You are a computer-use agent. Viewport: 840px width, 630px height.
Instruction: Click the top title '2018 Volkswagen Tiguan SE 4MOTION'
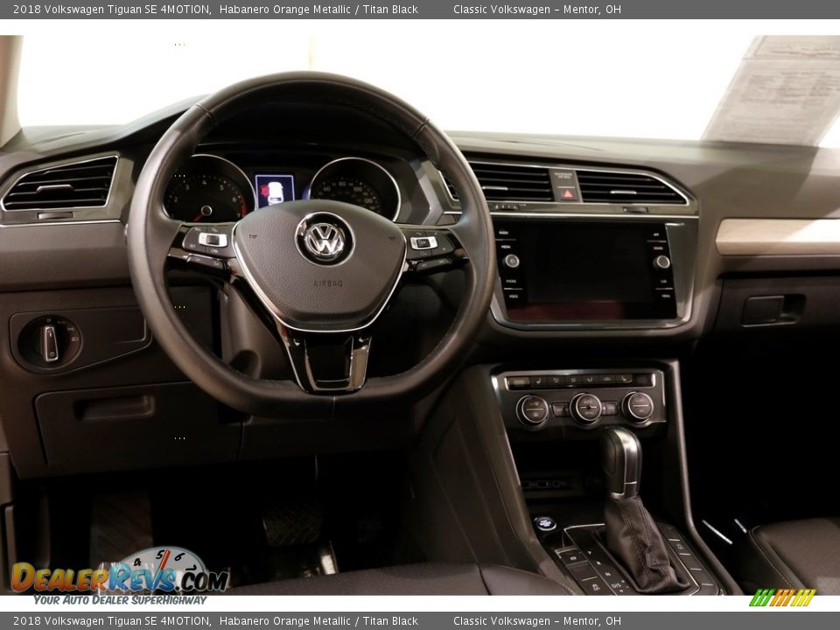[112, 10]
